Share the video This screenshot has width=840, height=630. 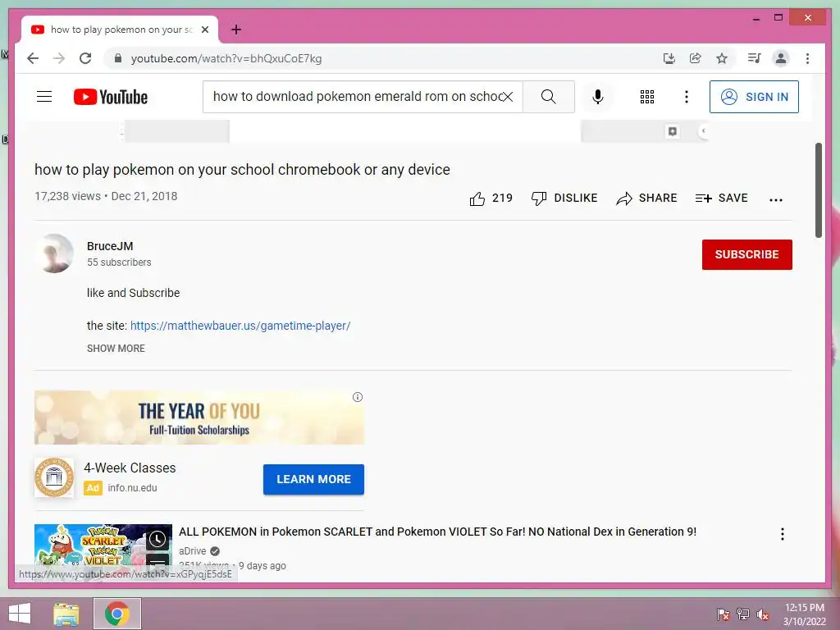pos(646,199)
